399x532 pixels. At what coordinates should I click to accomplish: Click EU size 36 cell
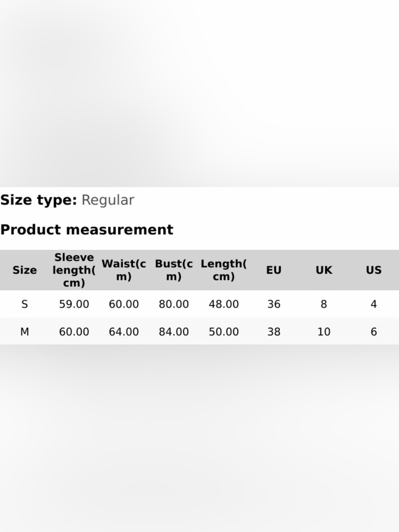click(x=274, y=304)
